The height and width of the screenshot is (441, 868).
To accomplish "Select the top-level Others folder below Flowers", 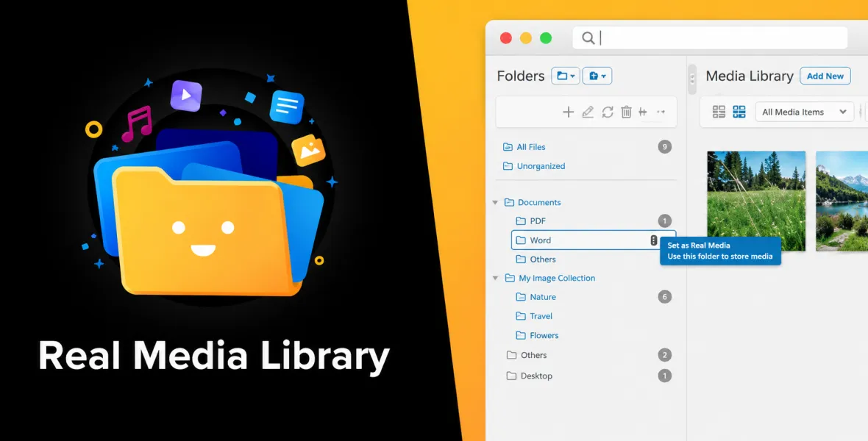I will point(533,355).
